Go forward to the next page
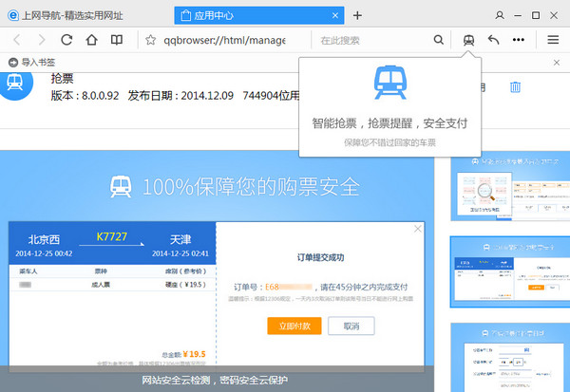The width and height of the screenshot is (570, 392). [x=42, y=40]
